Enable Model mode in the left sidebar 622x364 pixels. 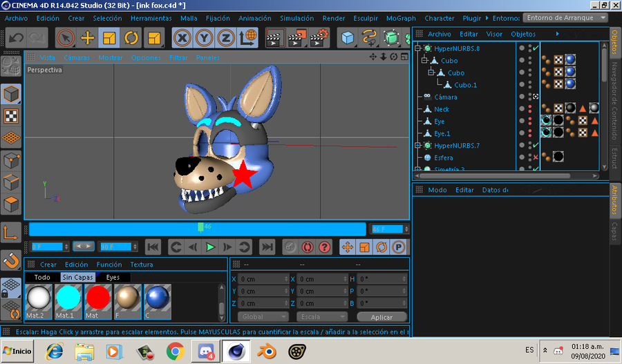(x=11, y=95)
